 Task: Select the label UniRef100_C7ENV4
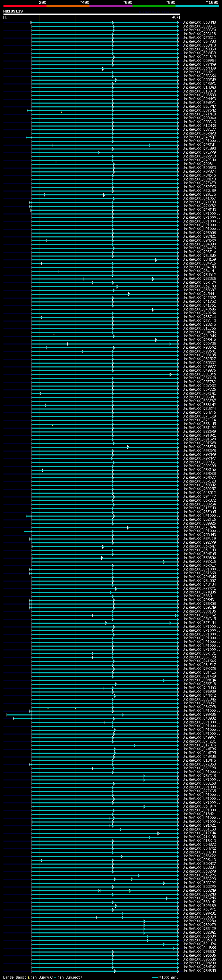tap(199, 527)
